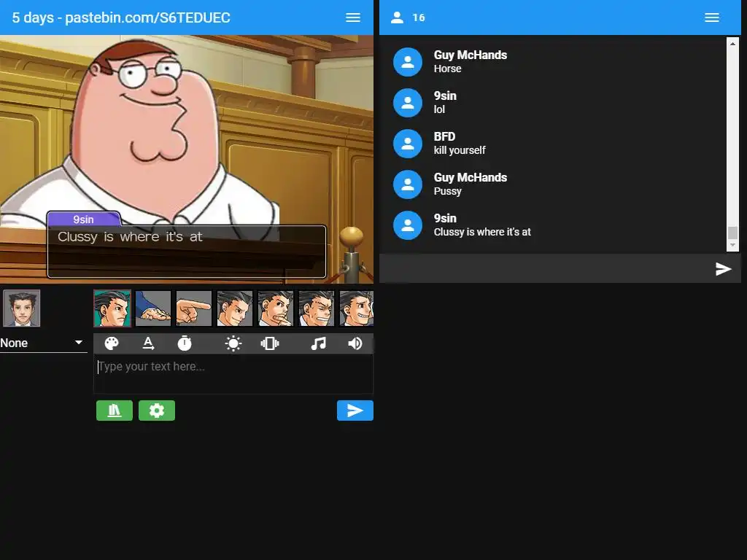Insert a pause with the stopwatch icon
The width and height of the screenshot is (747, 560).
tap(185, 343)
